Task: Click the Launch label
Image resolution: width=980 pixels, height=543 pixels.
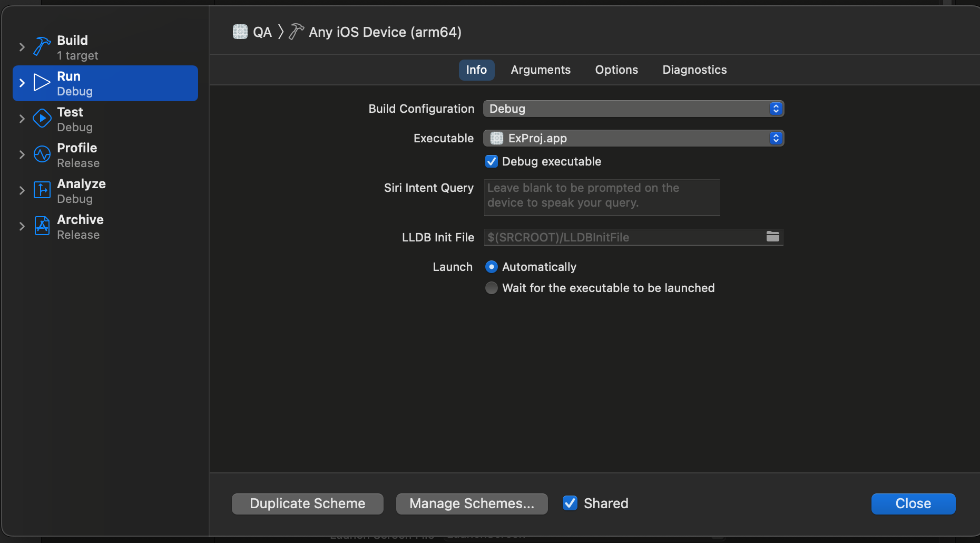Action: [453, 267]
